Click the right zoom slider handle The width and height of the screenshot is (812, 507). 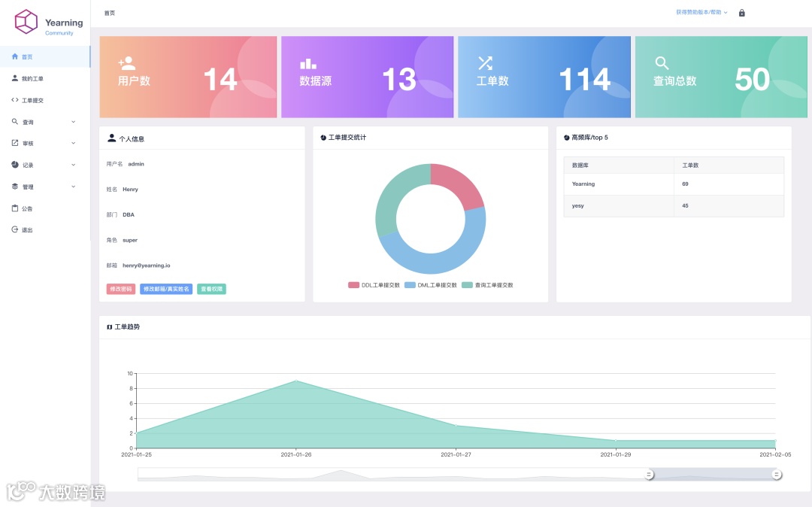pos(776,475)
